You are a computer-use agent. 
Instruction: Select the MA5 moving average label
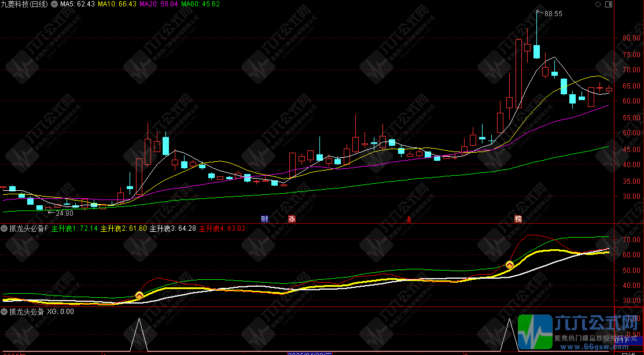tap(77, 4)
